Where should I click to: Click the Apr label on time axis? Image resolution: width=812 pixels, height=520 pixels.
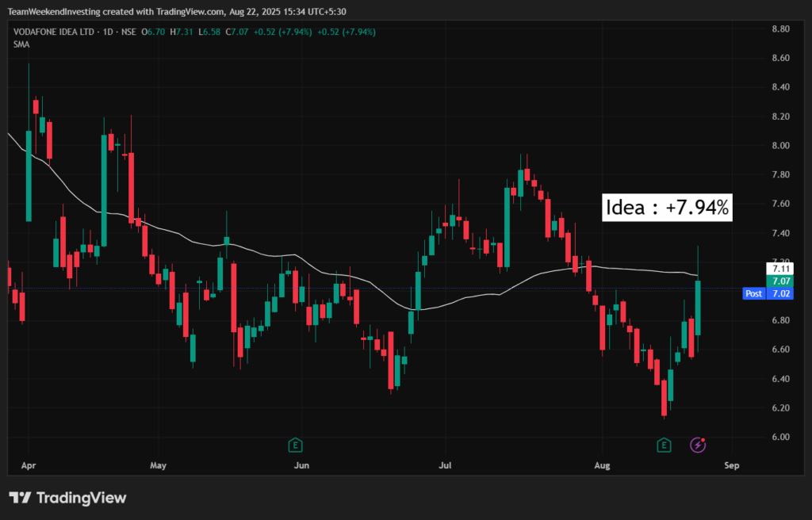click(29, 465)
